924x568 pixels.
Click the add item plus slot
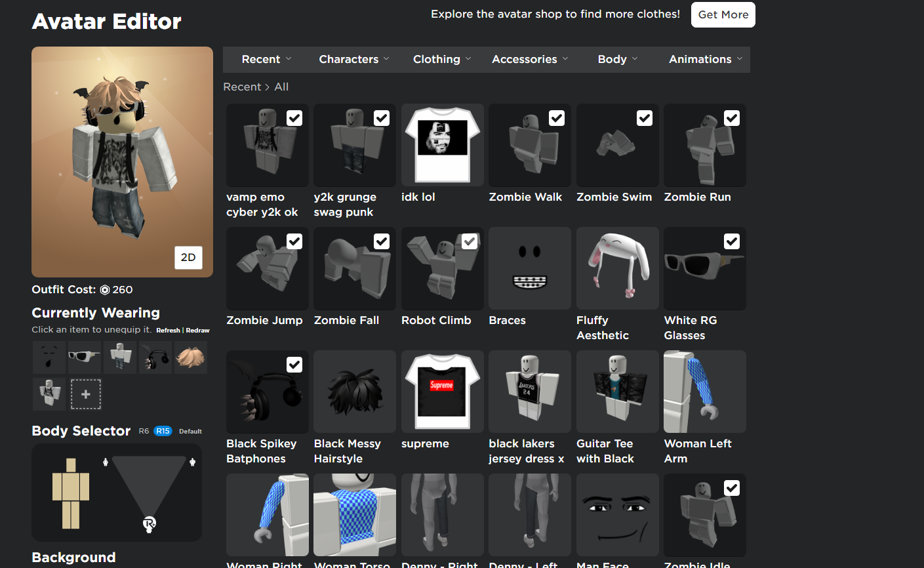[x=85, y=394]
